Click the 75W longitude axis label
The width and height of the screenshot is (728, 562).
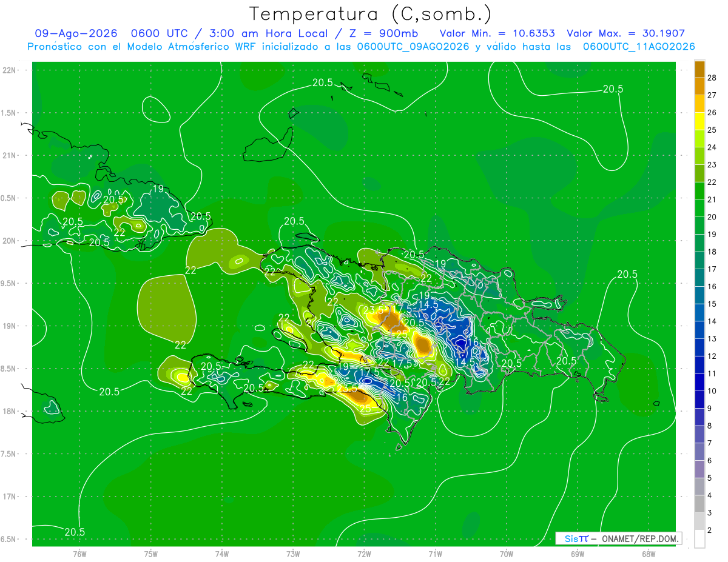click(x=151, y=554)
